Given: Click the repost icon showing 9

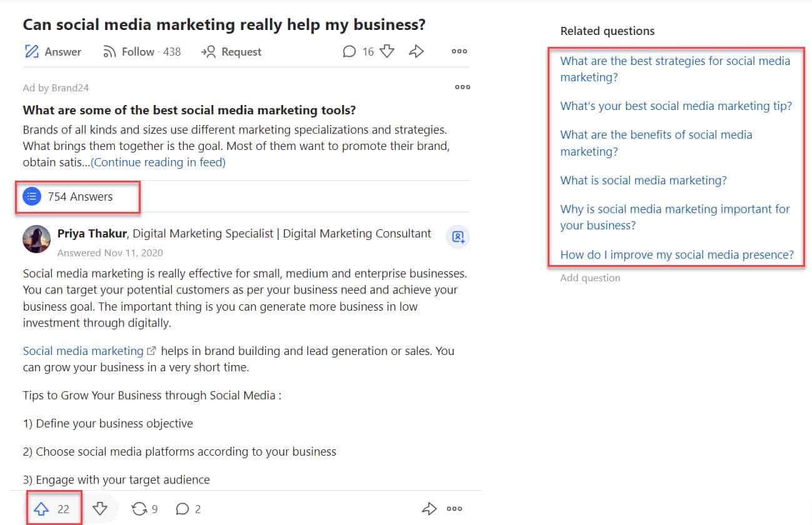Looking at the screenshot, I should click(x=139, y=509).
